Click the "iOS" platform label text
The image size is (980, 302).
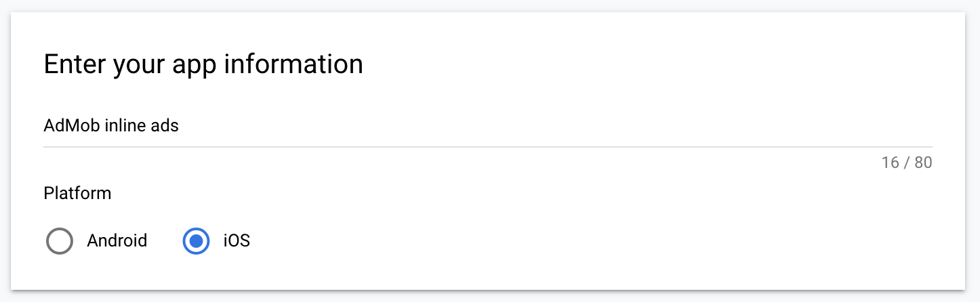pyautogui.click(x=237, y=240)
